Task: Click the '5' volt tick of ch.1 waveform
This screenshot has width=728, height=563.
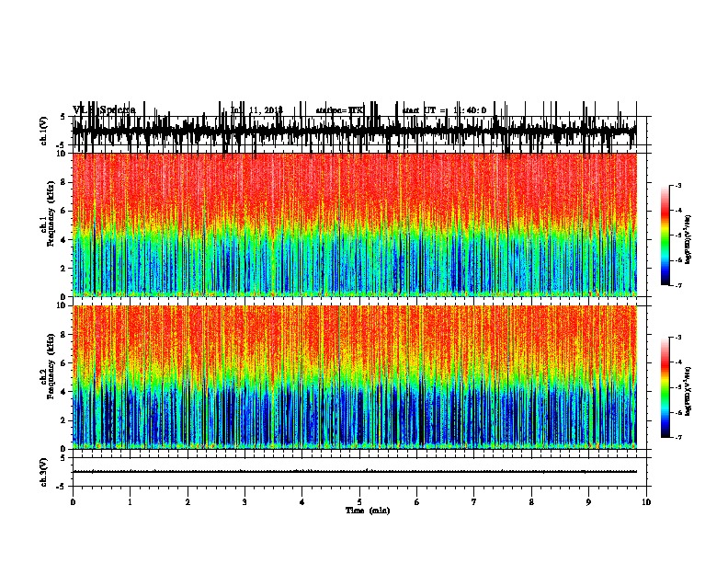Action: (63, 117)
